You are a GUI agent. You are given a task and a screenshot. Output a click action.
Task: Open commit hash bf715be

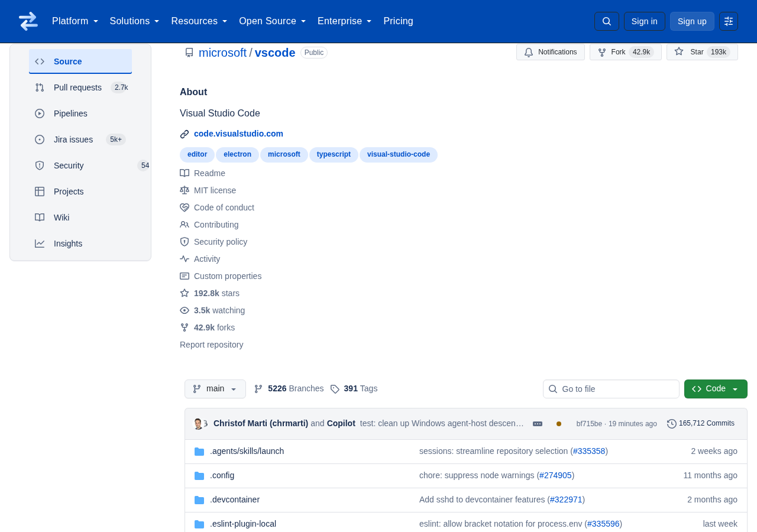[x=589, y=424]
